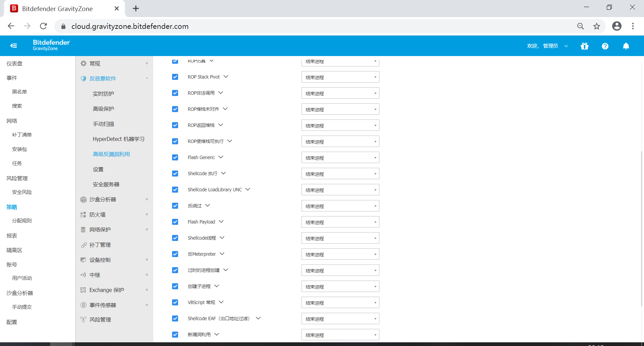Open the action dropdown for 新漏洞利用

tap(340, 335)
